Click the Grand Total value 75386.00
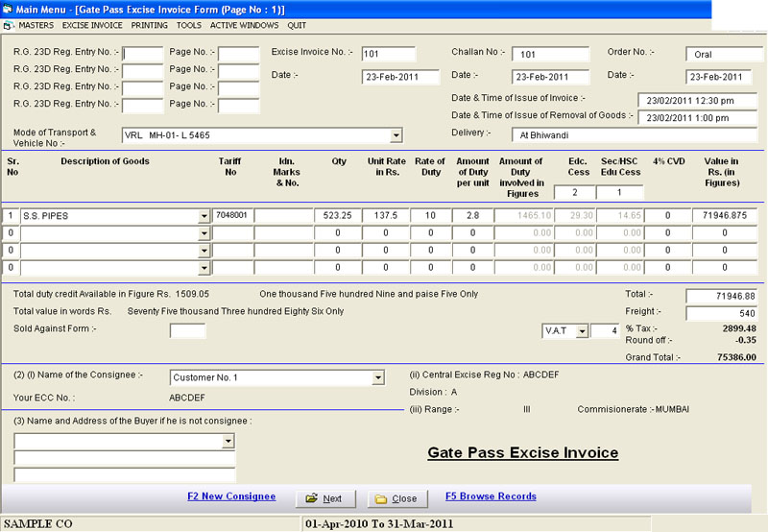The width and height of the screenshot is (768, 532). click(x=736, y=357)
